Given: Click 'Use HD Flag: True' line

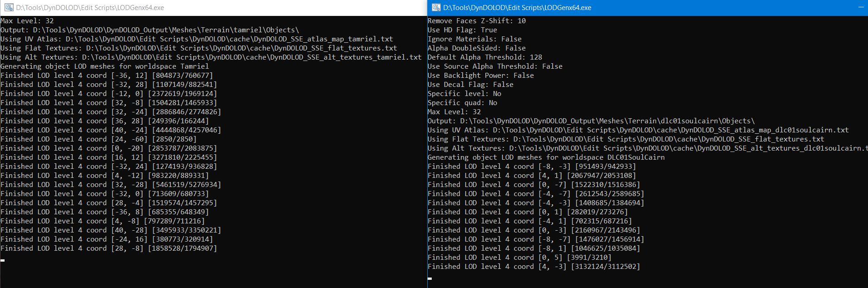Looking at the screenshot, I should tap(463, 30).
